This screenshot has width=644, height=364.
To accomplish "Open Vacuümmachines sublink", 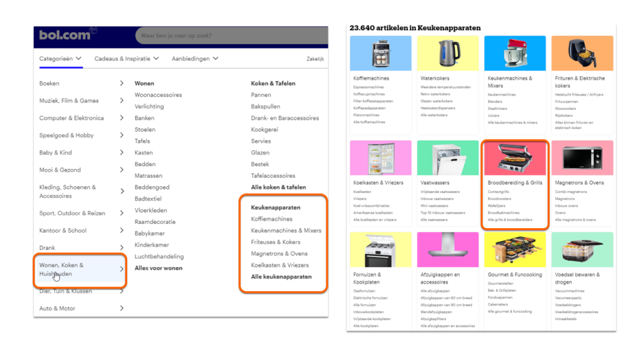I will (x=570, y=291).
